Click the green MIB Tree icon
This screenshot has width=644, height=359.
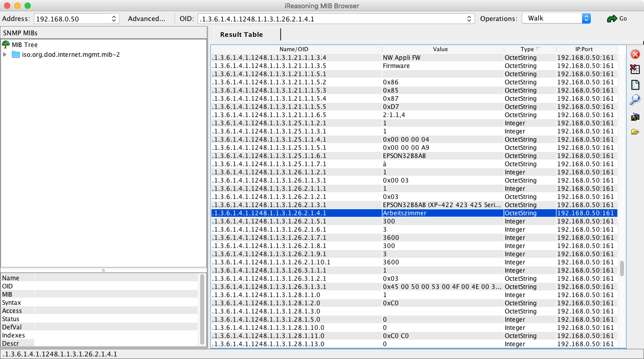pos(6,44)
